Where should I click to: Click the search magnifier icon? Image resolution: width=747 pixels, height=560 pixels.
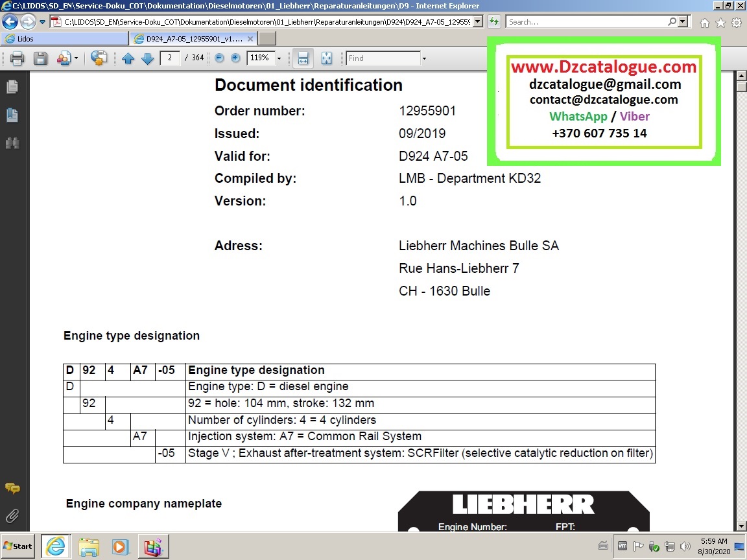(x=672, y=21)
